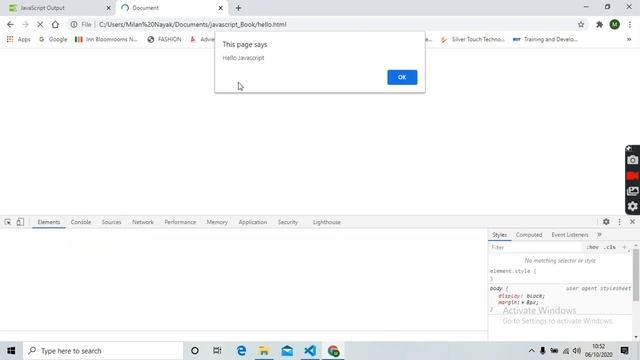Go forward to the next page

pos(25,24)
